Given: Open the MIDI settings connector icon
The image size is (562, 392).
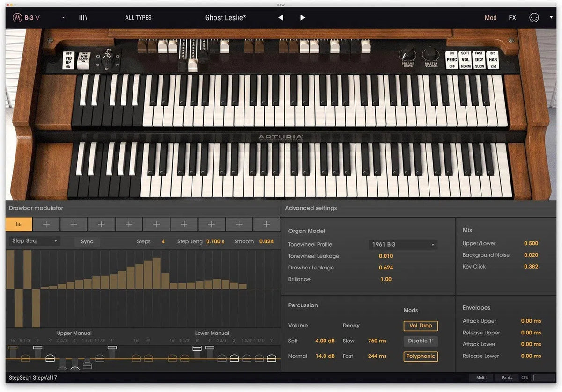Looking at the screenshot, I should pos(534,18).
